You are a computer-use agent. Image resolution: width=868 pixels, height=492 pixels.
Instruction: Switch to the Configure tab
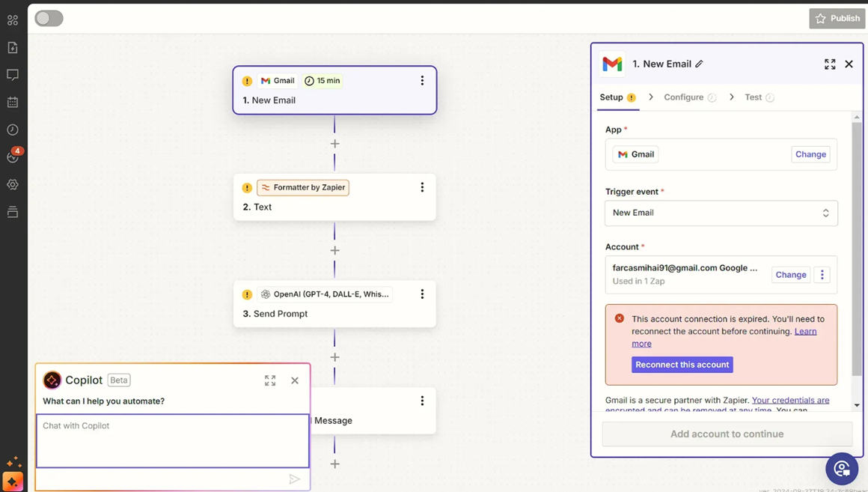tap(690, 97)
